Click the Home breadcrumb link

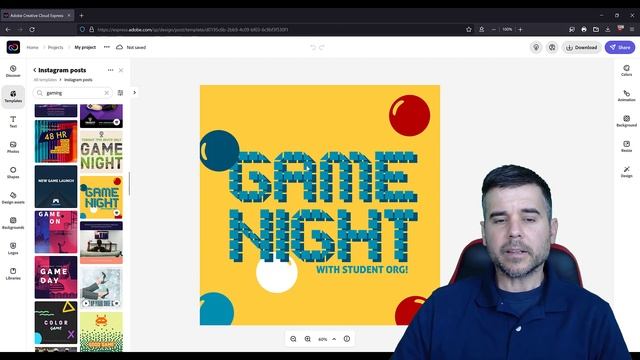pyautogui.click(x=32, y=47)
